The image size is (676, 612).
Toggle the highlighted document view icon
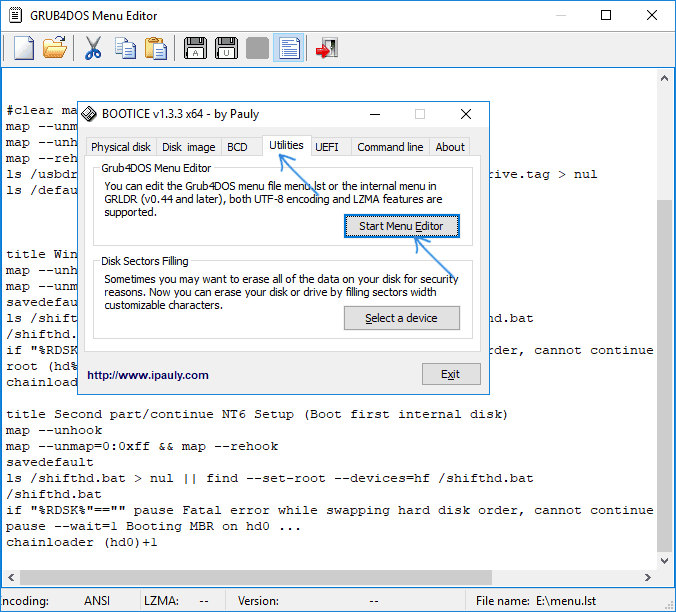pos(289,47)
